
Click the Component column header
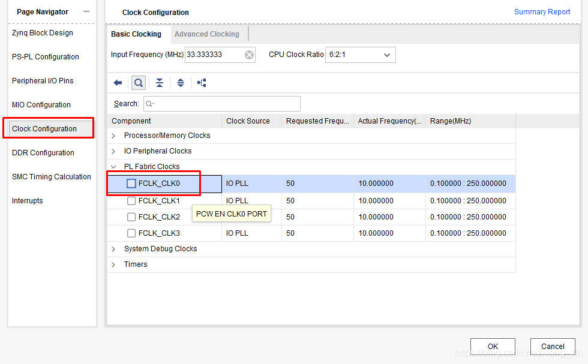(164, 121)
